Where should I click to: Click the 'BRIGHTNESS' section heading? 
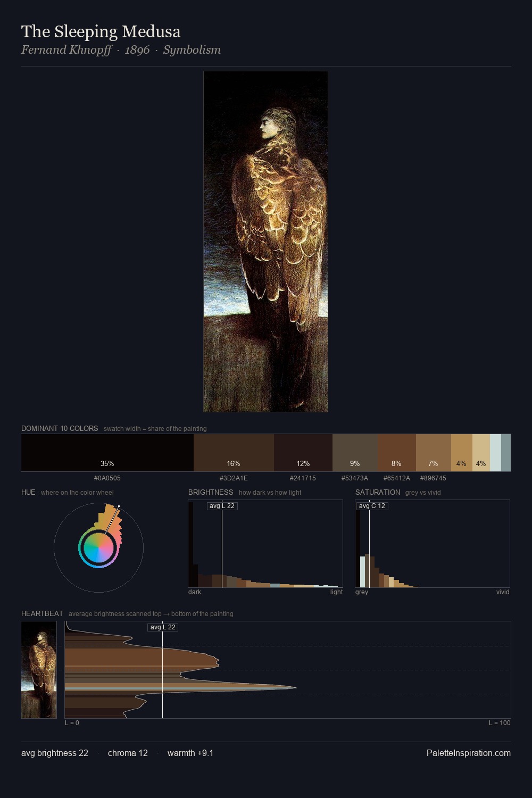tap(211, 492)
